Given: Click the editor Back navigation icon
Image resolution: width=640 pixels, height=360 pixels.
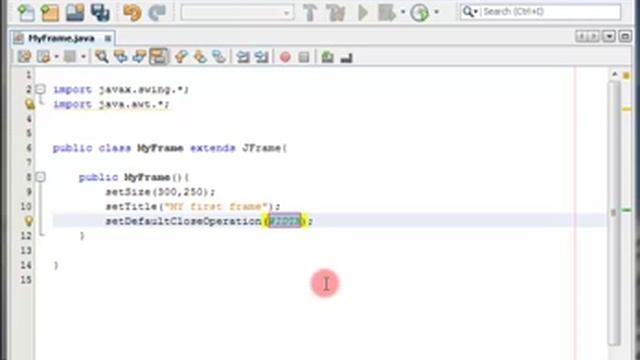Looking at the screenshot, I should 43,56.
